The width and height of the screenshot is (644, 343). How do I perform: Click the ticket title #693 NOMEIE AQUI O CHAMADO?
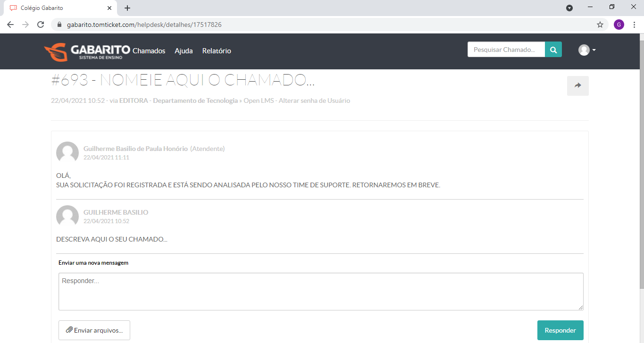183,81
